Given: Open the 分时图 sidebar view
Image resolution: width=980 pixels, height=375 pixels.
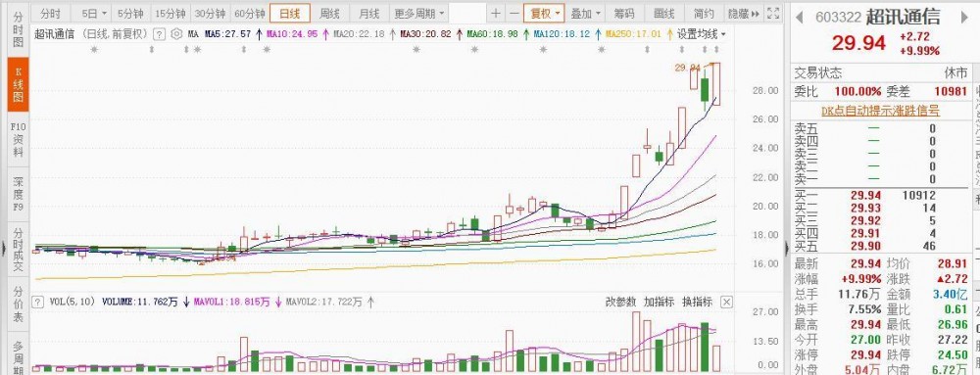Looking at the screenshot, I should click(18, 28).
